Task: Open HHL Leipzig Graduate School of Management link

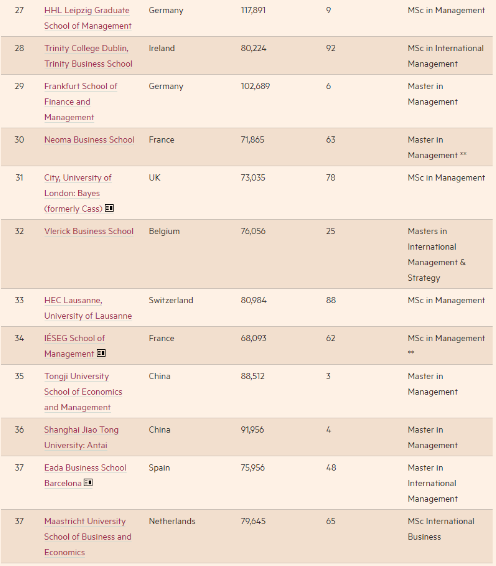Action: click(x=88, y=18)
